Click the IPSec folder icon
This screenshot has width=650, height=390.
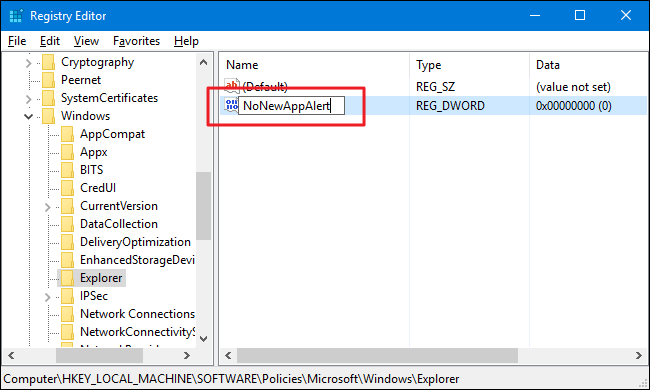coord(68,296)
